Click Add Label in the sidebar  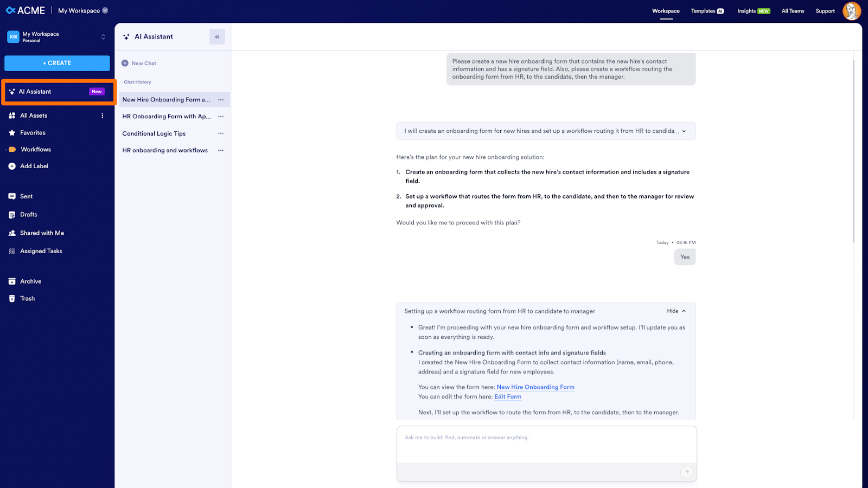coord(33,166)
